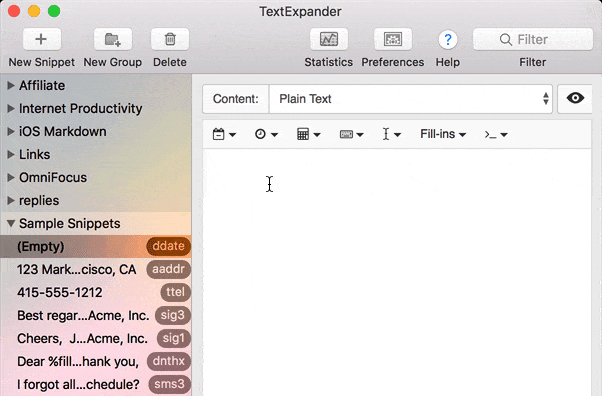Collapse the Sample Snippets group
Screen dimensions: 602x396
pos(11,224)
